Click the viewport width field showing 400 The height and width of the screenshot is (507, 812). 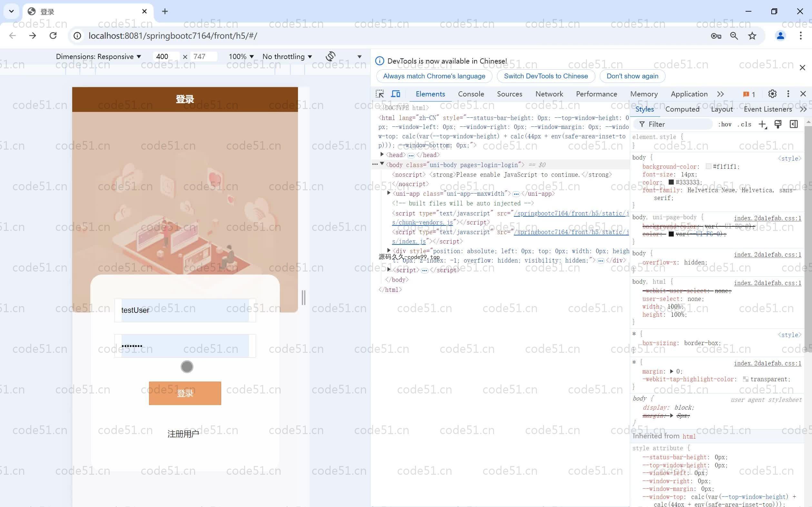[166, 57]
